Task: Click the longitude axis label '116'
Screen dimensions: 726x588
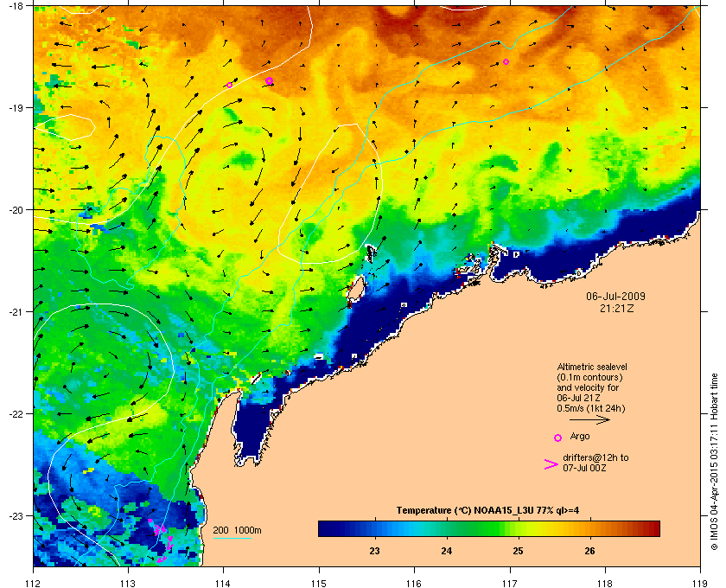Action: (414, 584)
